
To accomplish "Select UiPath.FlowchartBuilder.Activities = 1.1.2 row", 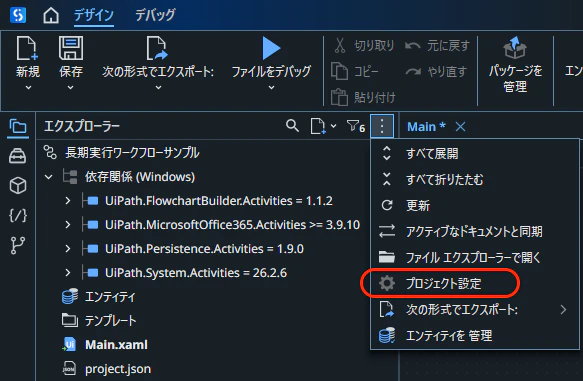I will point(219,201).
